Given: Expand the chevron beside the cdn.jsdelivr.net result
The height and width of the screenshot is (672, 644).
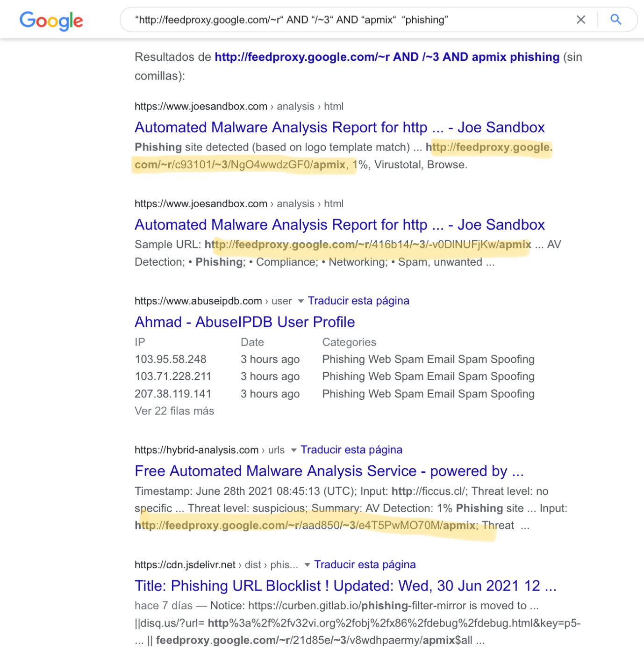Looking at the screenshot, I should pyautogui.click(x=307, y=565).
